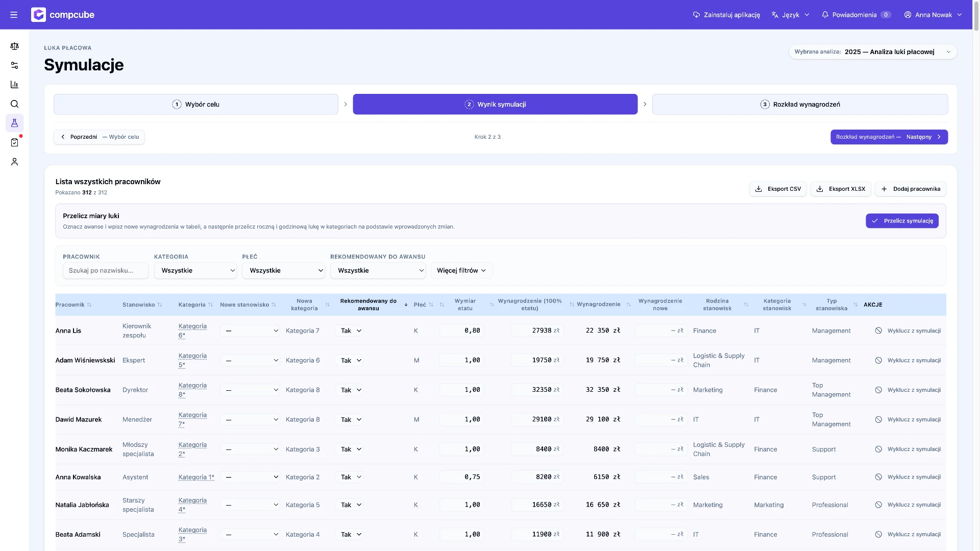Image resolution: width=980 pixels, height=551 pixels.
Task: Click Wymiar etatu field for Anna Kowalska
Action: click(462, 477)
